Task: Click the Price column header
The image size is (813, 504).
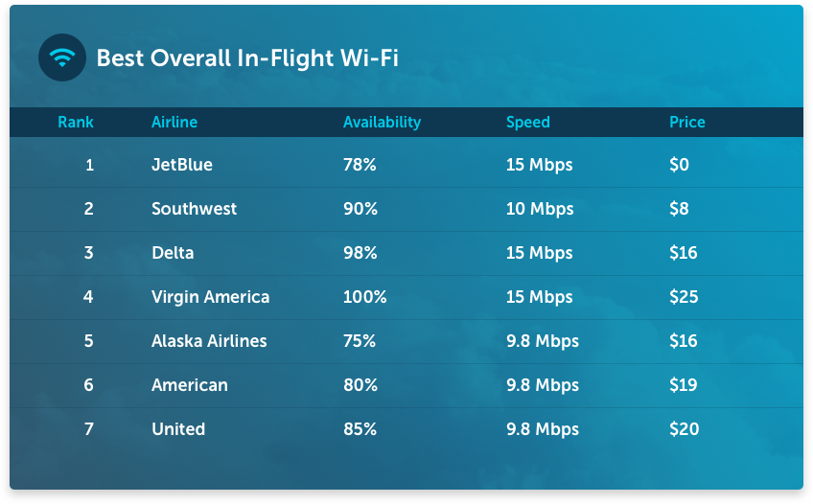Action: 687,123
